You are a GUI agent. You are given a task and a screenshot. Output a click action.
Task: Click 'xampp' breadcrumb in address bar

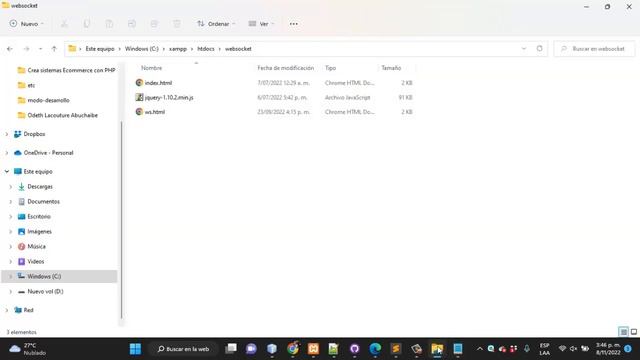[178, 49]
